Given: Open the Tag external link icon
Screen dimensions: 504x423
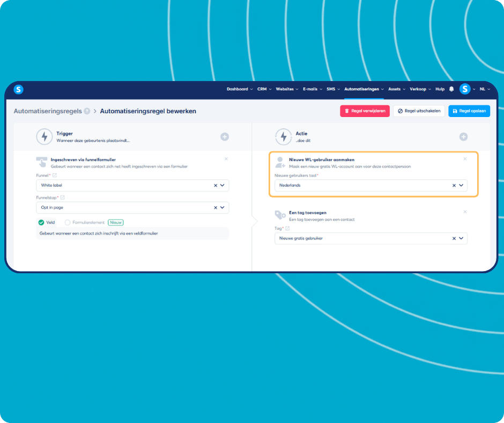Looking at the screenshot, I should coord(287,228).
